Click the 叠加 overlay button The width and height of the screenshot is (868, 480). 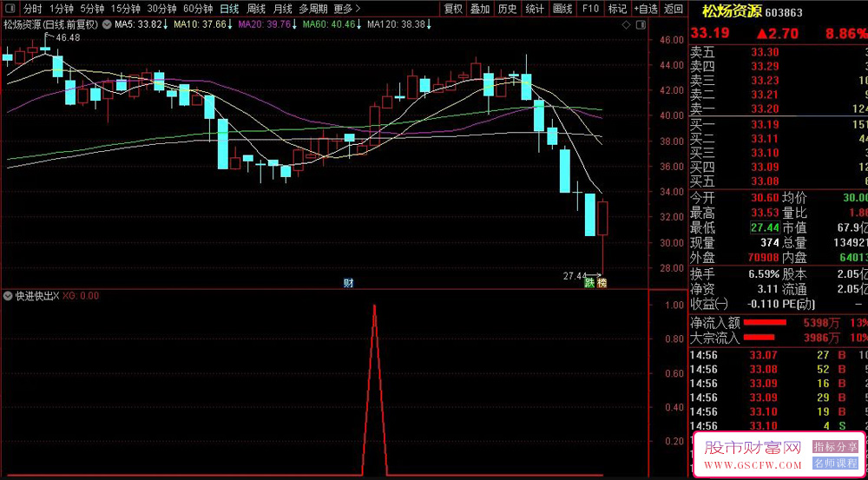point(480,9)
